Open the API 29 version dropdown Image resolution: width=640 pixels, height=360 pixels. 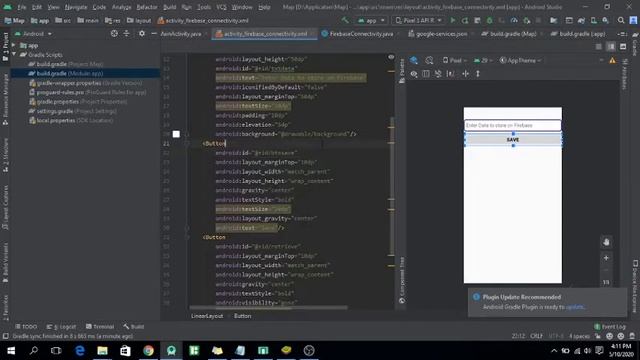coord(483,60)
